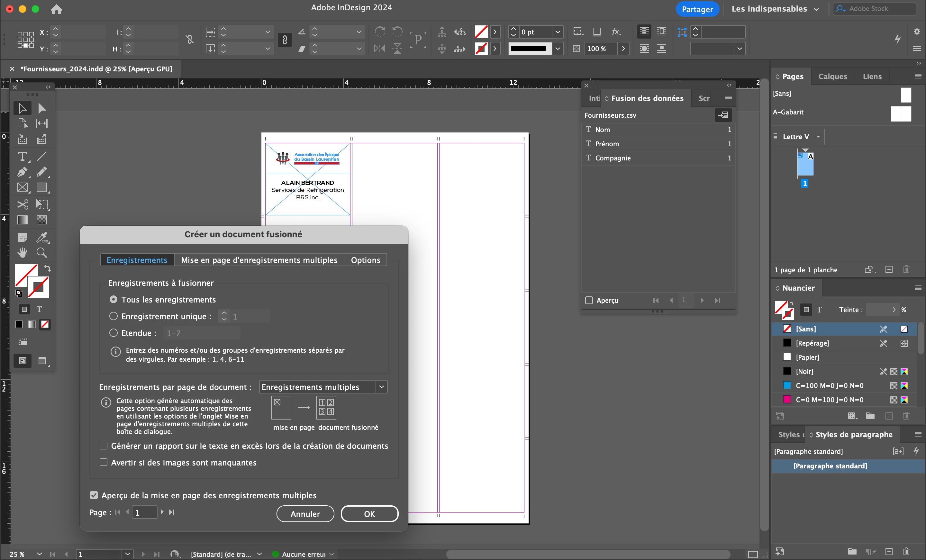This screenshot has width=926, height=560.
Task: Open the Lettre V page size dropdown
Action: 818,137
